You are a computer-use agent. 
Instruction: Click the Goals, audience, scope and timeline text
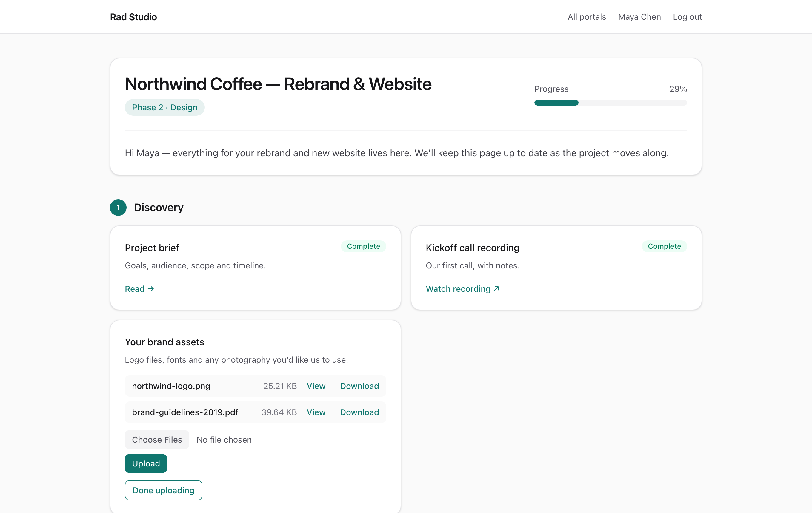(195, 265)
